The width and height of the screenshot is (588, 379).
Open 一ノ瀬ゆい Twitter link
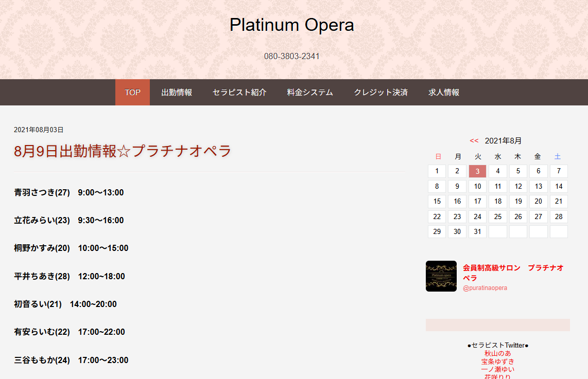pos(497,369)
